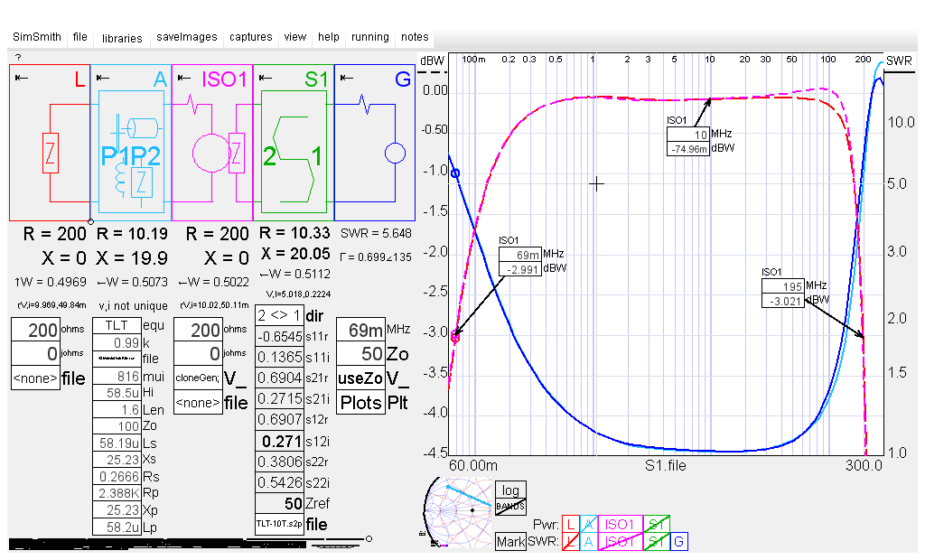Open the captures menu

(251, 37)
